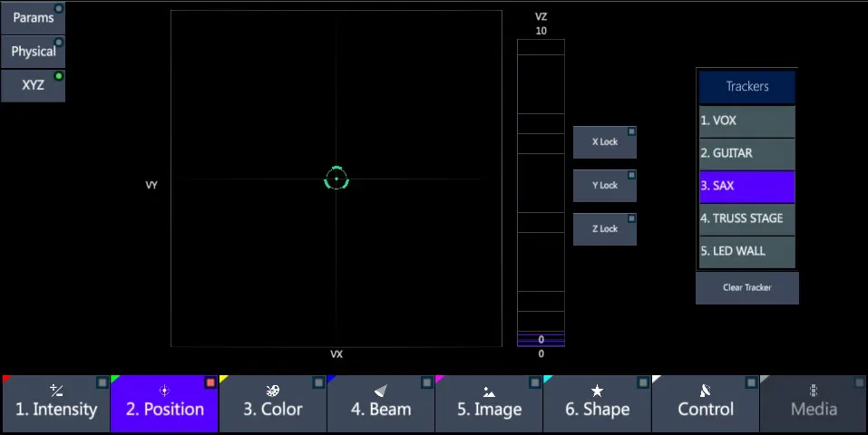This screenshot has height=435, width=868.
Task: Select tracker 4. TRUSS STAGE
Action: [x=746, y=218]
